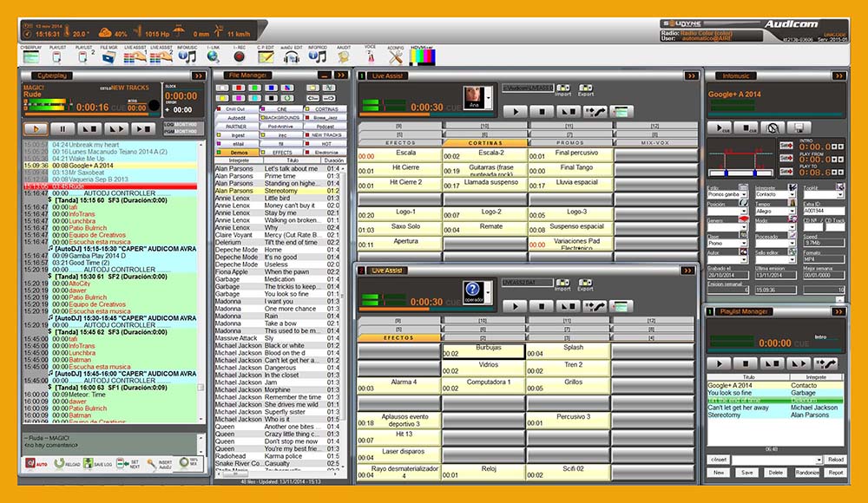The width and height of the screenshot is (868, 503).
Task: Expand the File Manager panel chevron
Action: (340, 75)
